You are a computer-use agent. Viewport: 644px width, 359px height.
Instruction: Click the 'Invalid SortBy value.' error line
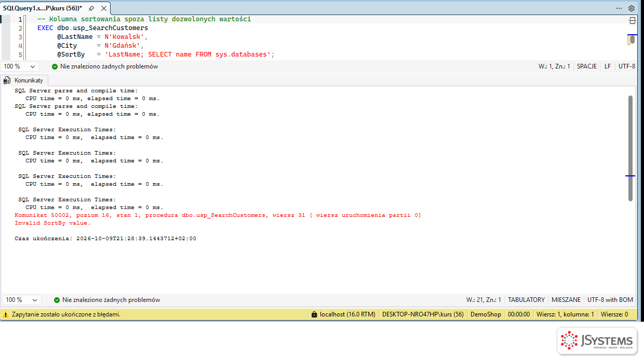(x=52, y=223)
